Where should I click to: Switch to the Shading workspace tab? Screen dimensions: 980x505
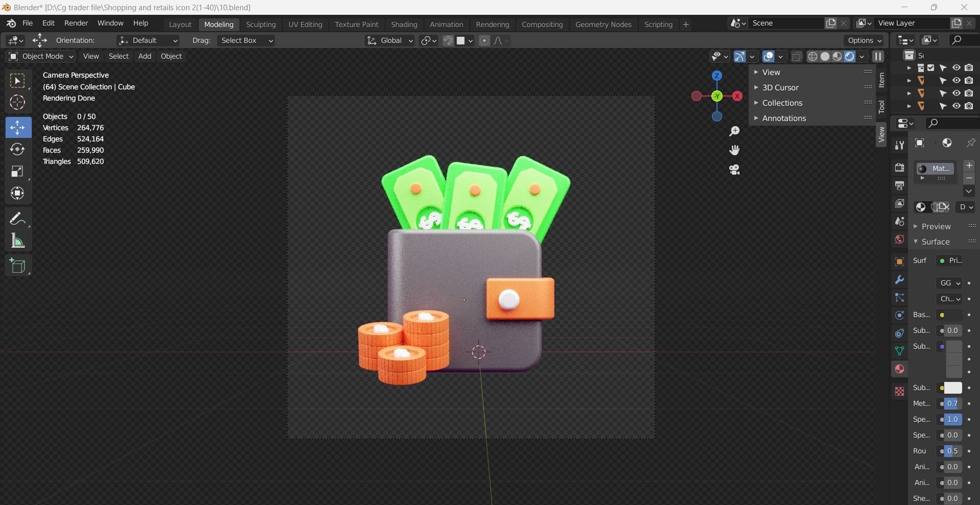point(404,25)
